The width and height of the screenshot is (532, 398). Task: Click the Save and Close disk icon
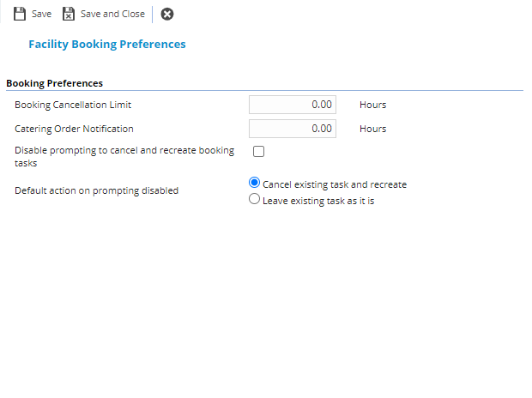(70, 14)
